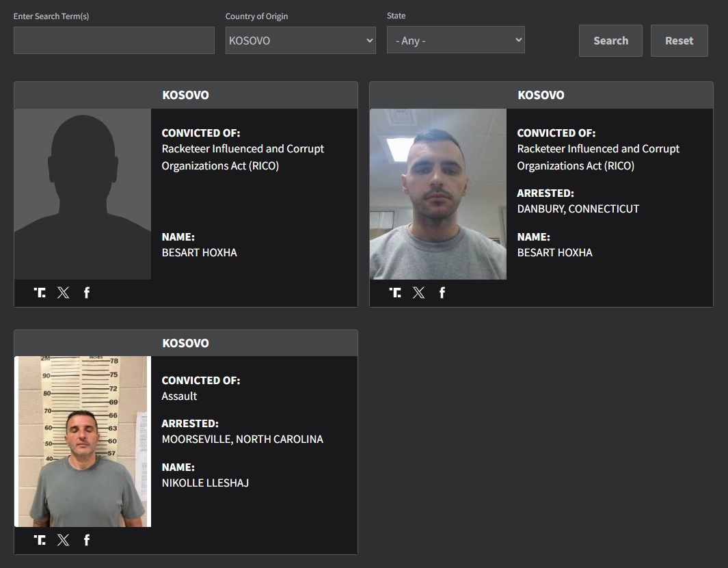The width and height of the screenshot is (728, 568).
Task: Share the silhouette placeholder card on Facebook
Action: coord(87,293)
